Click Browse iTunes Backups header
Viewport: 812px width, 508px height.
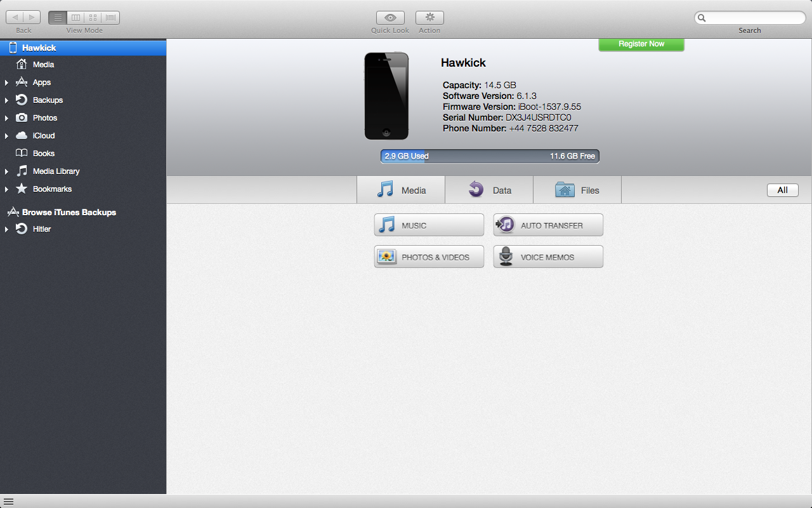(69, 212)
